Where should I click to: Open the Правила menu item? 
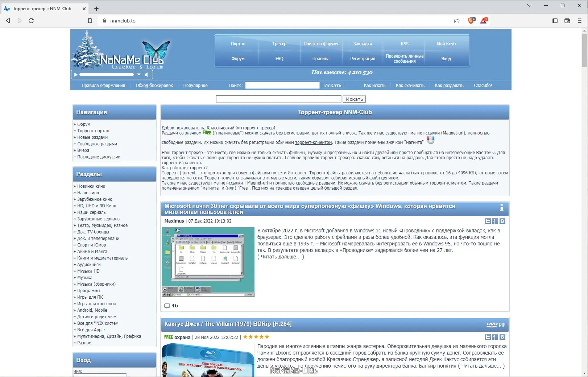click(x=321, y=59)
